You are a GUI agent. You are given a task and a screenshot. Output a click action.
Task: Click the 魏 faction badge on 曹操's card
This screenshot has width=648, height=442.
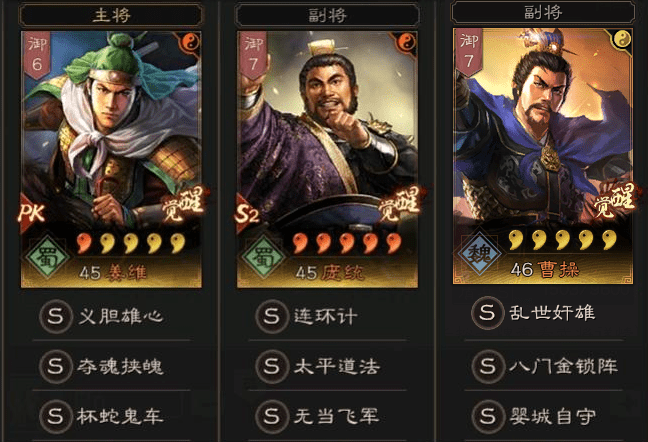(479, 254)
